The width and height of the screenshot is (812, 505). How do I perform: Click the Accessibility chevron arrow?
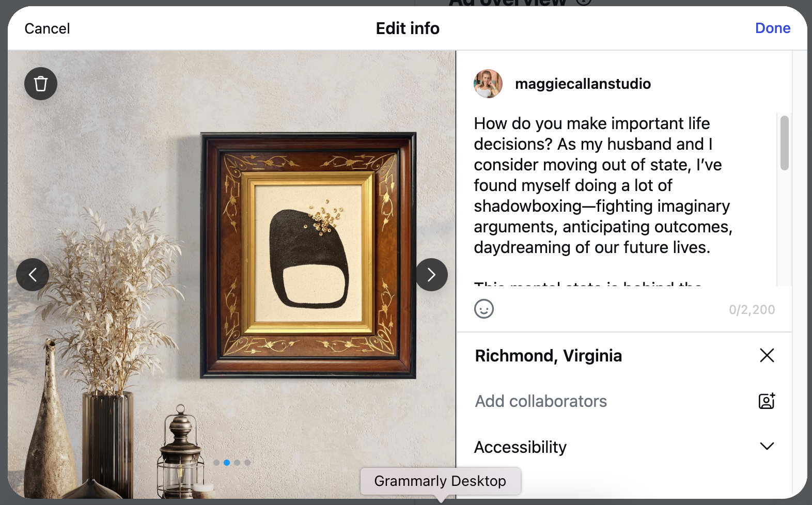pyautogui.click(x=767, y=446)
